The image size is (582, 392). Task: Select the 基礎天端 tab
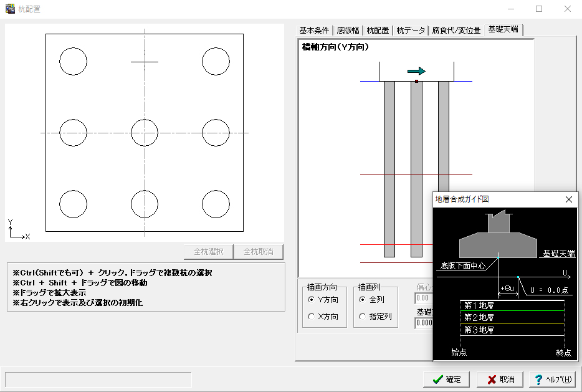503,29
